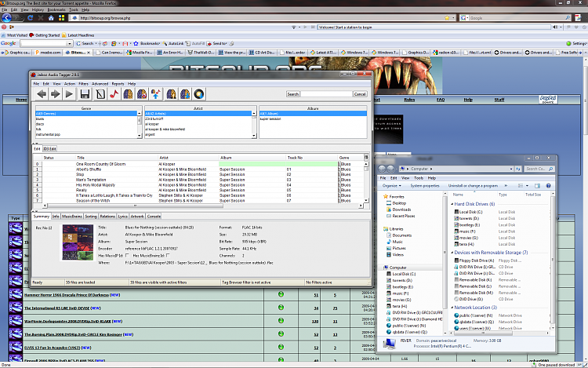Image resolution: width=588 pixels, height=368 pixels.
Task: Switch to the ID3 Edit tab
Action: pyautogui.click(x=49, y=149)
